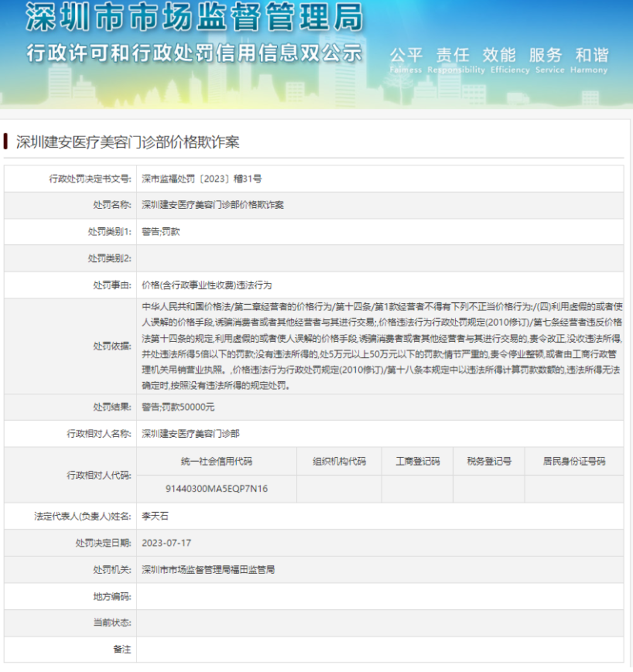Click the banner slogan 服务 Service
The height and width of the screenshot is (672, 633).
[550, 60]
